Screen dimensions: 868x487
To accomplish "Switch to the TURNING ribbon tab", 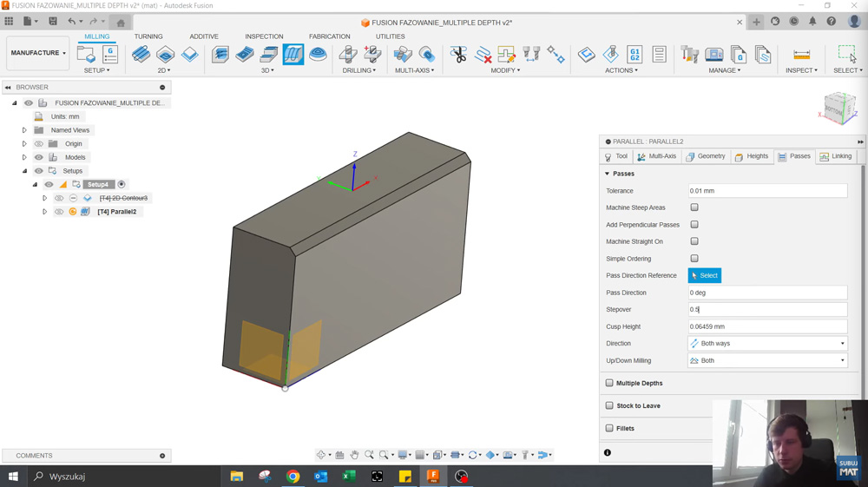I will (148, 36).
